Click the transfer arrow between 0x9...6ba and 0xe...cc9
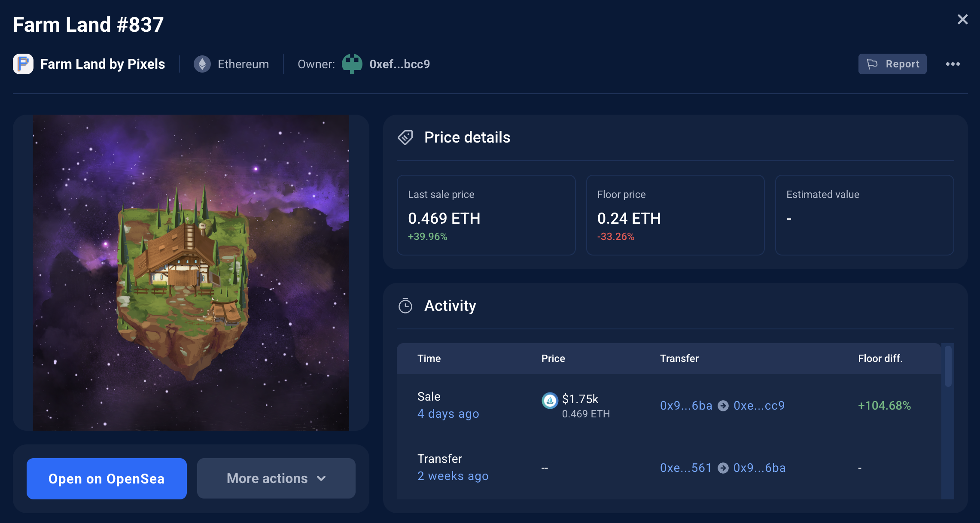The width and height of the screenshot is (980, 523). point(723,405)
